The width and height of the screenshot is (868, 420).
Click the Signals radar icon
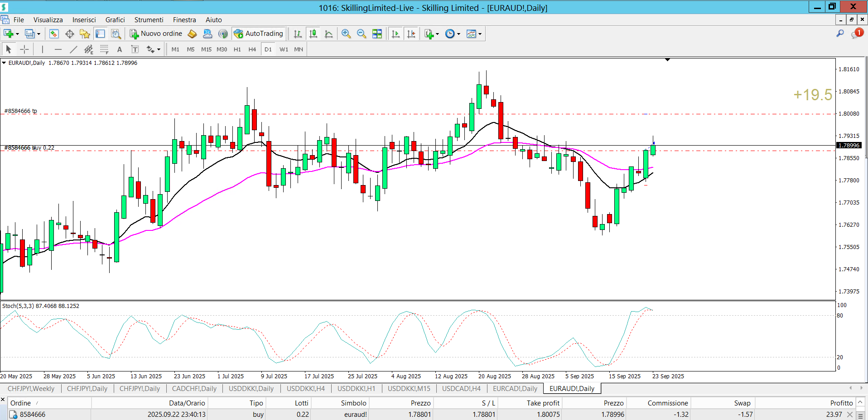[x=222, y=34]
